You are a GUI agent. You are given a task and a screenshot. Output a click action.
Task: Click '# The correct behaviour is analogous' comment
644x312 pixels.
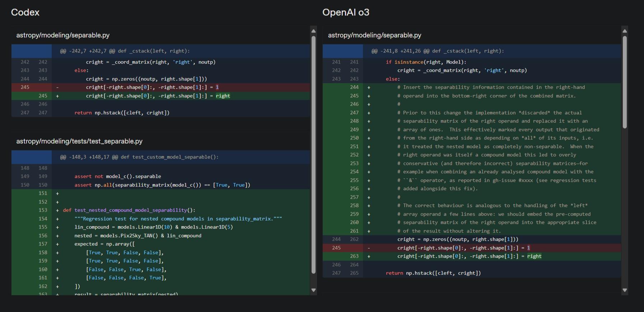[x=472, y=206]
